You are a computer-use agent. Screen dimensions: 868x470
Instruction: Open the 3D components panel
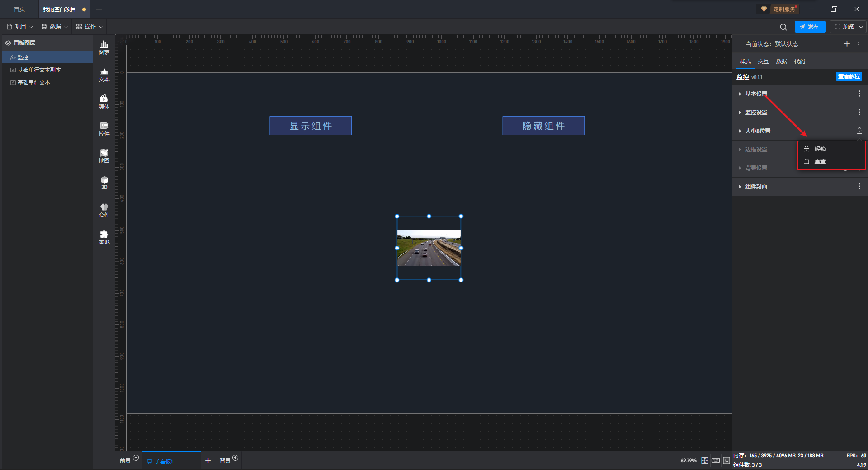(x=104, y=183)
